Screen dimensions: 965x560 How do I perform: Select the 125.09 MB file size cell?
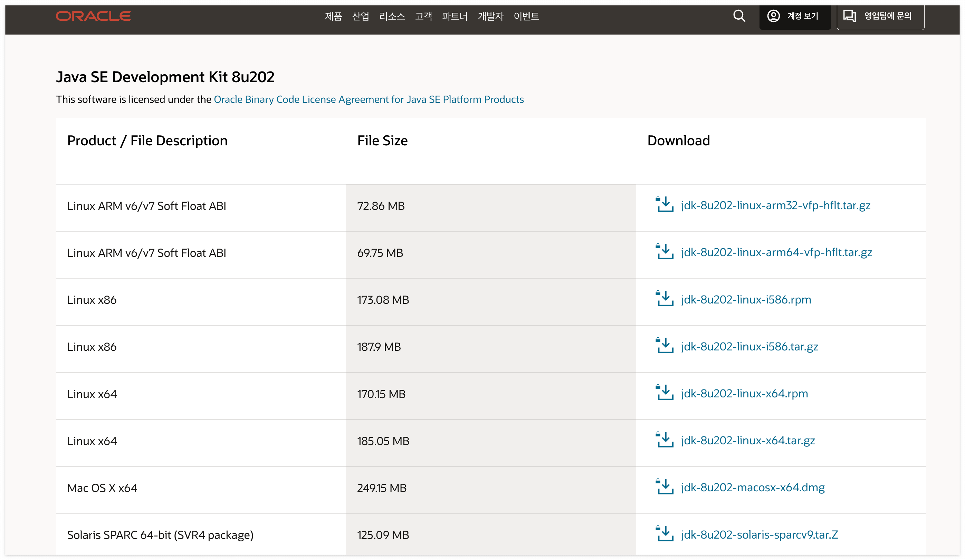(491, 534)
